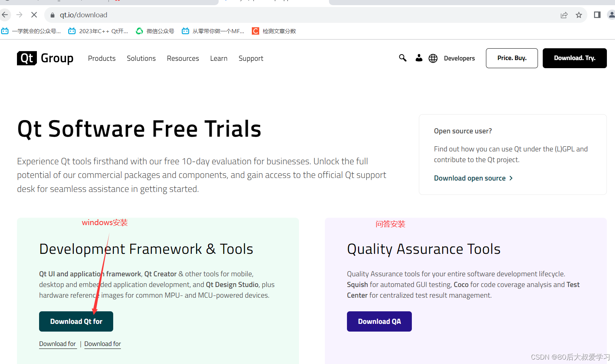Follow the Download open source link

(x=473, y=178)
